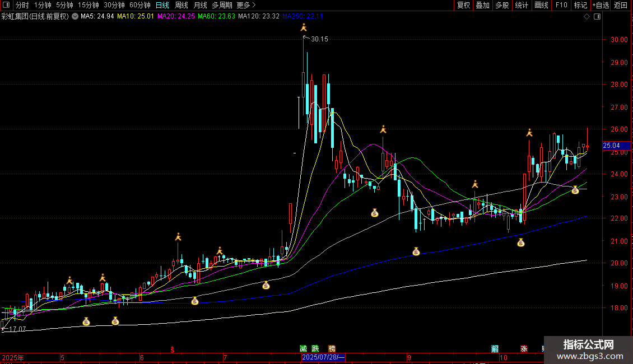Click the diamond icon at chart top-right
Viewport: 633px width, 364px height.
587,17
